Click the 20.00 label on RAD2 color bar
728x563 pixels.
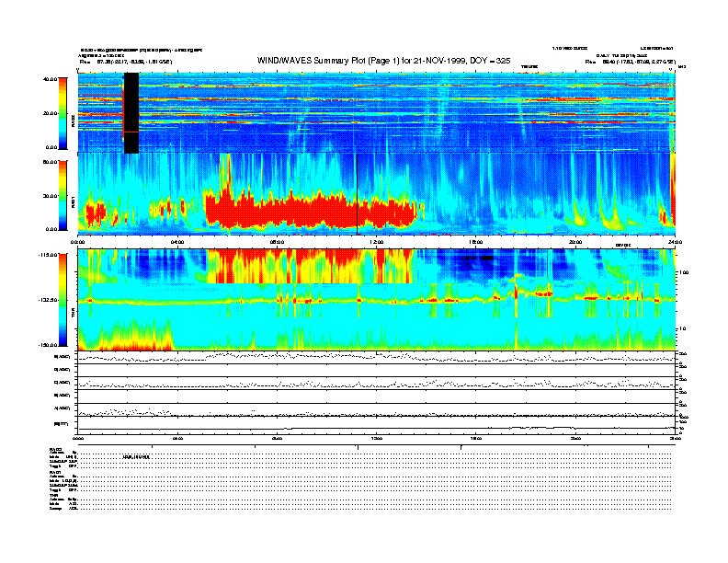click(50, 113)
